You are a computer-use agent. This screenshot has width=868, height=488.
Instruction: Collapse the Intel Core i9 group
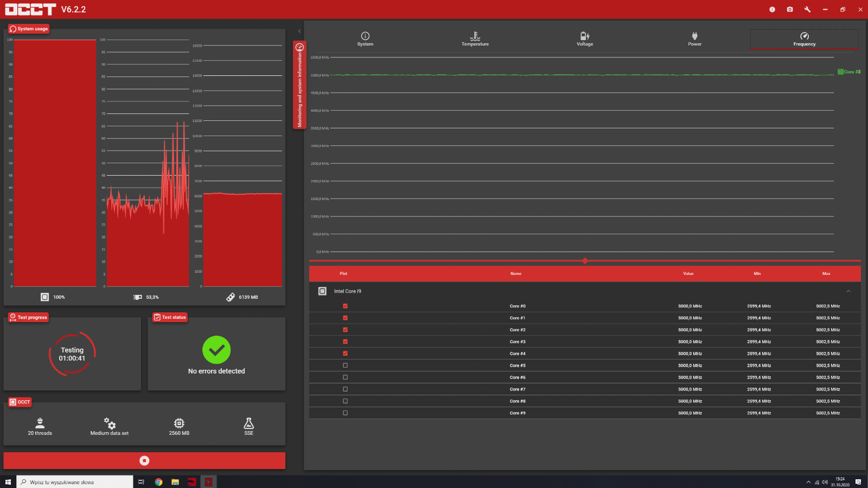848,291
